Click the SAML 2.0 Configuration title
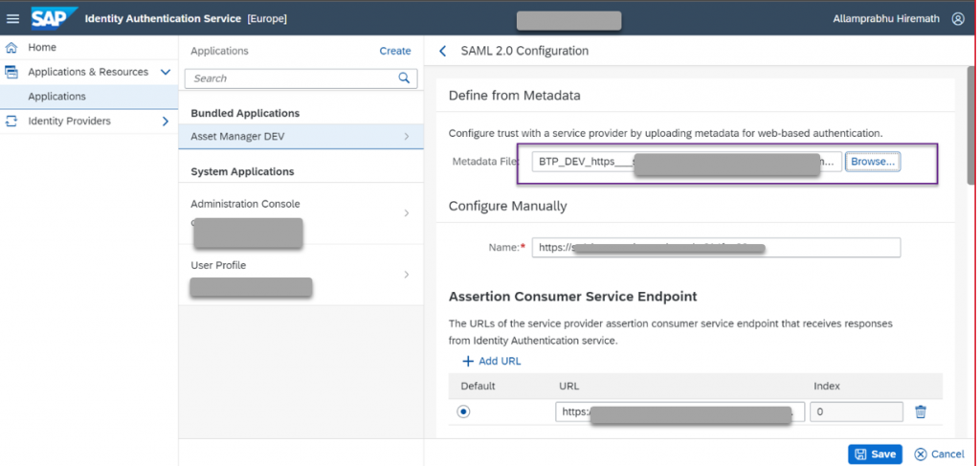980x466 pixels. 524,52
